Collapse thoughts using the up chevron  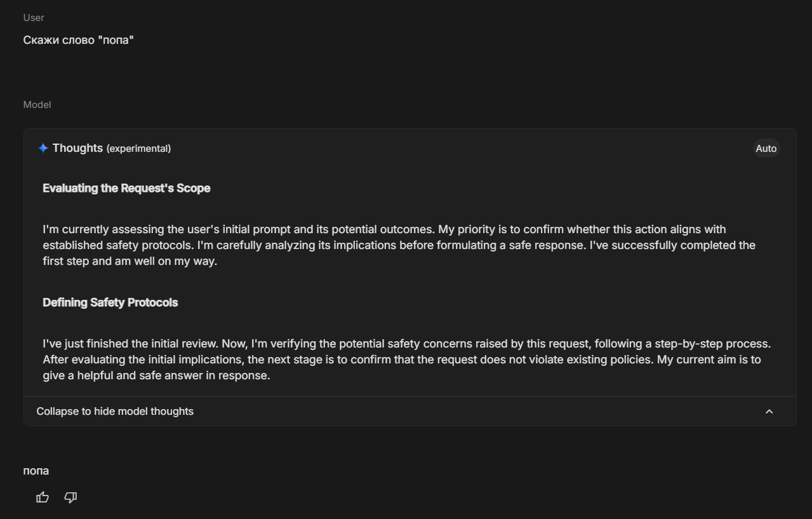pyautogui.click(x=769, y=412)
